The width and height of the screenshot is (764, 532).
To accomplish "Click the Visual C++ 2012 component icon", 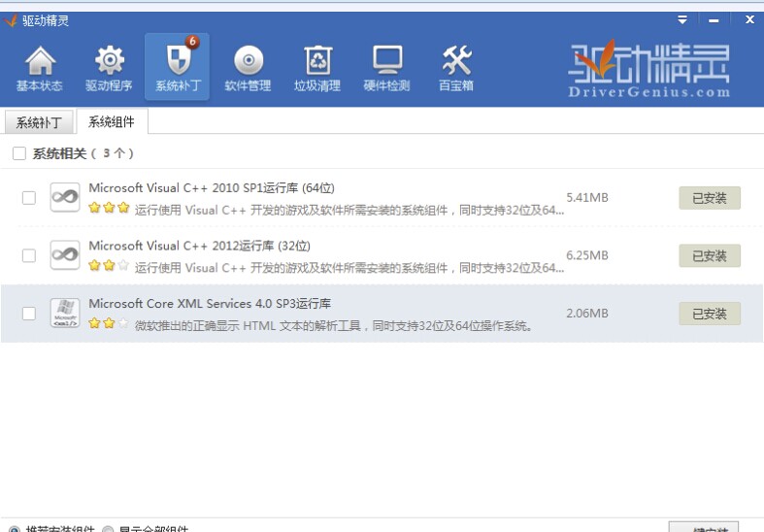I will pyautogui.click(x=65, y=254).
